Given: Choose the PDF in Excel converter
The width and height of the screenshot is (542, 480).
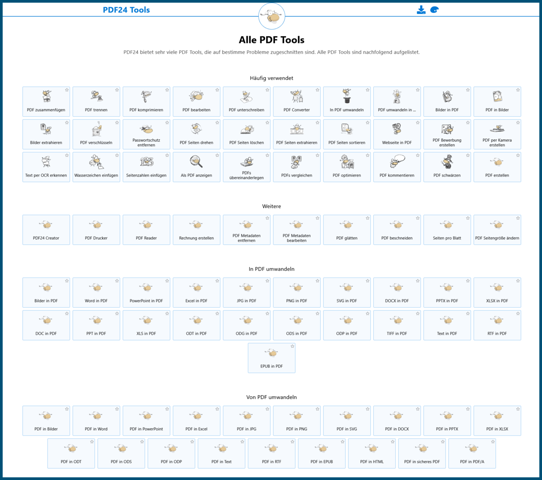Looking at the screenshot, I should click(x=196, y=421).
